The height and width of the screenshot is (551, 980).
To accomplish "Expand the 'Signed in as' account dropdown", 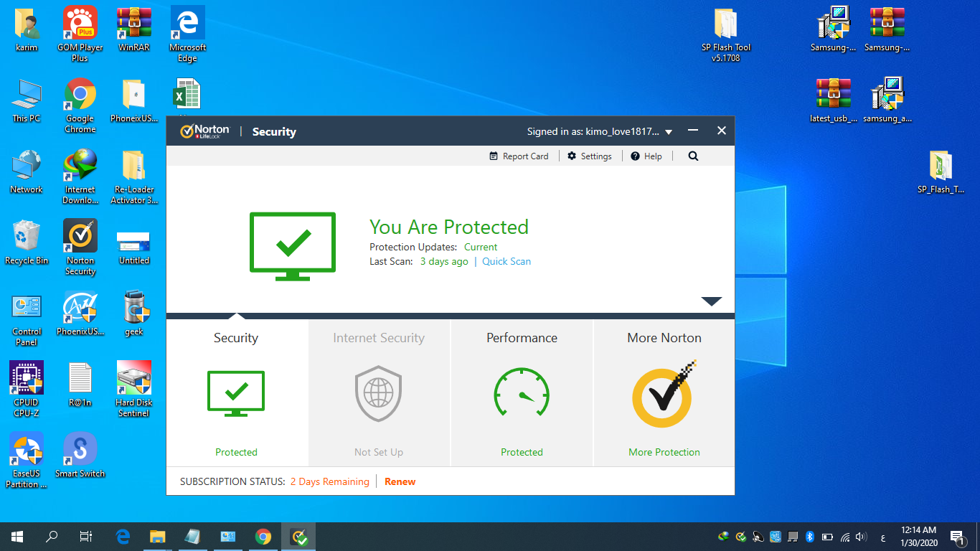I will pos(669,132).
